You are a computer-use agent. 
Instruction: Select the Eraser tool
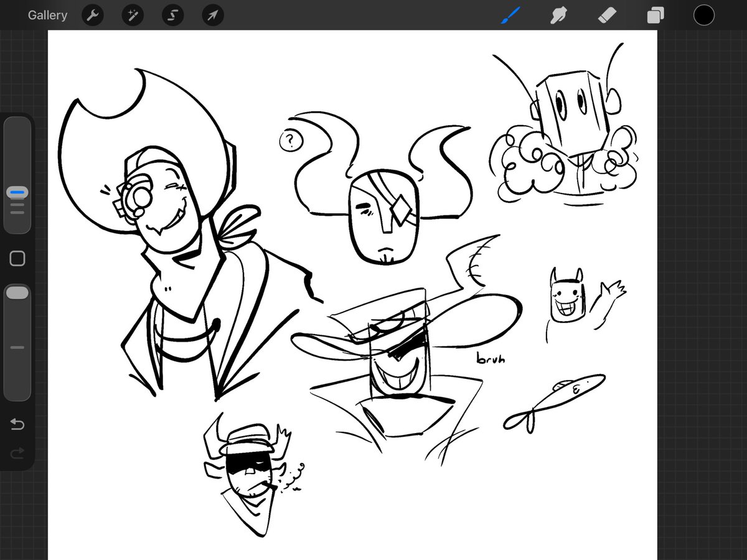(606, 15)
